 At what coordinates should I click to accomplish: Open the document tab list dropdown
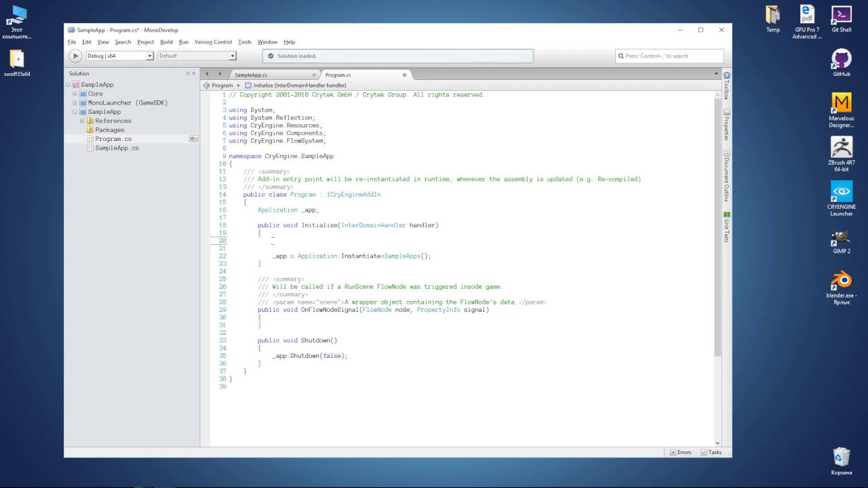click(716, 74)
